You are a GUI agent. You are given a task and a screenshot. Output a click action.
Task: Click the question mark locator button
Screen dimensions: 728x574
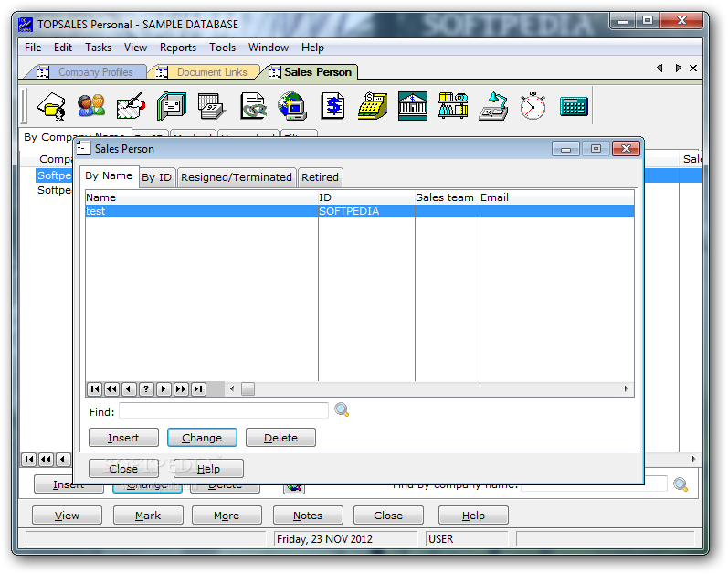(x=146, y=389)
